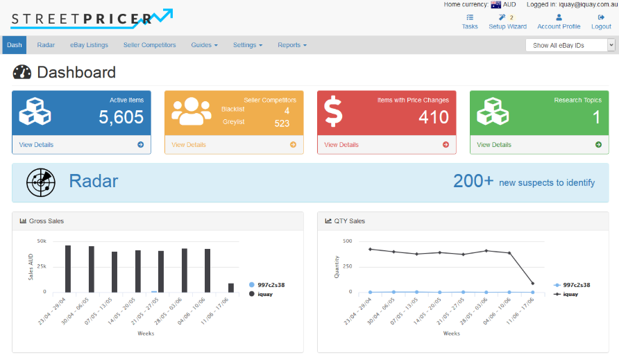Open the Show All eBay IDs selector

[x=570, y=45]
